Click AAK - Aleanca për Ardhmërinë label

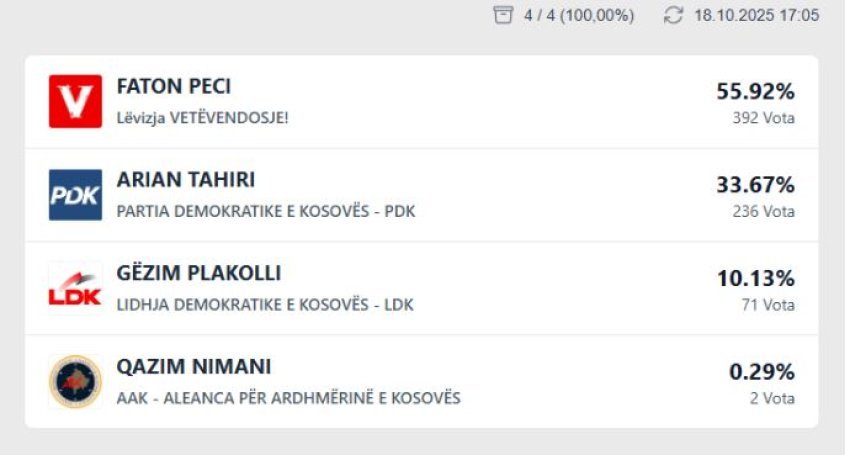289,398
